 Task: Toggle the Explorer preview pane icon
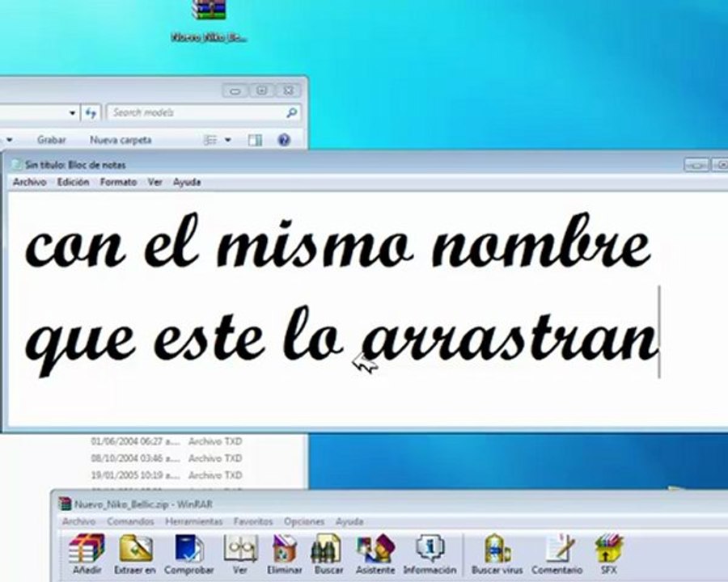point(255,140)
